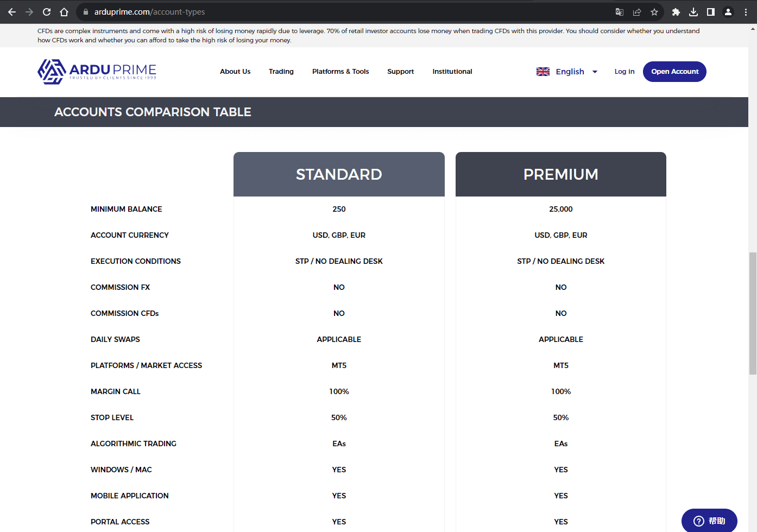The width and height of the screenshot is (757, 532).
Task: Select the STANDARD account header
Action: 339,174
